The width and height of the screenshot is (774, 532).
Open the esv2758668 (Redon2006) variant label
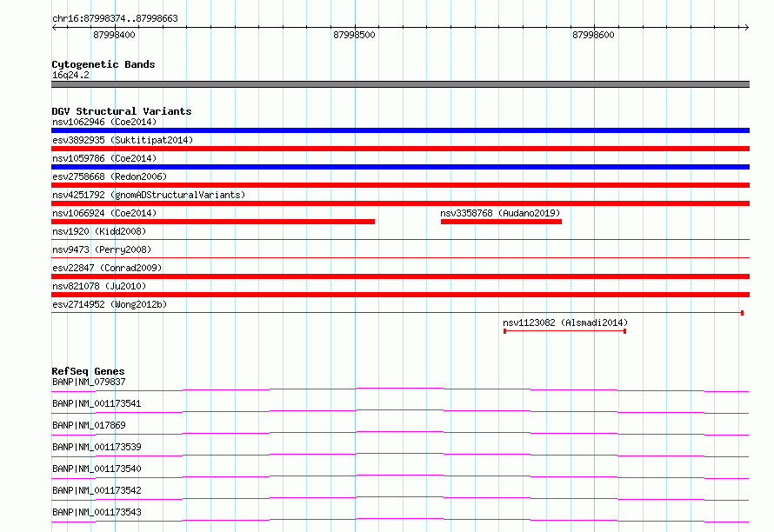point(110,176)
